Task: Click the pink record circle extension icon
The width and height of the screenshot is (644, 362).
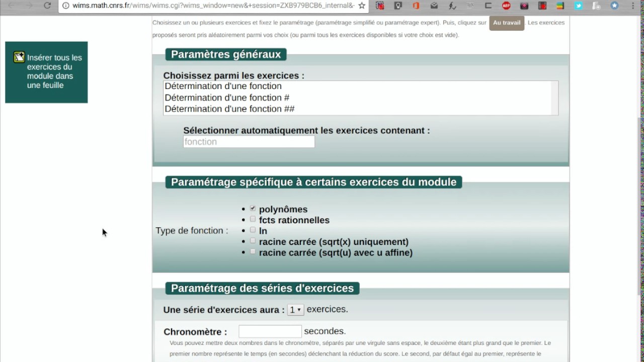Action: click(524, 6)
